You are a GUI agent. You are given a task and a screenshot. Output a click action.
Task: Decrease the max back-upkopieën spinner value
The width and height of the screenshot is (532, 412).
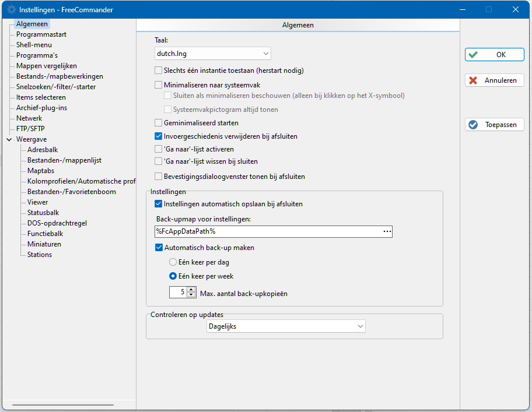click(x=191, y=295)
